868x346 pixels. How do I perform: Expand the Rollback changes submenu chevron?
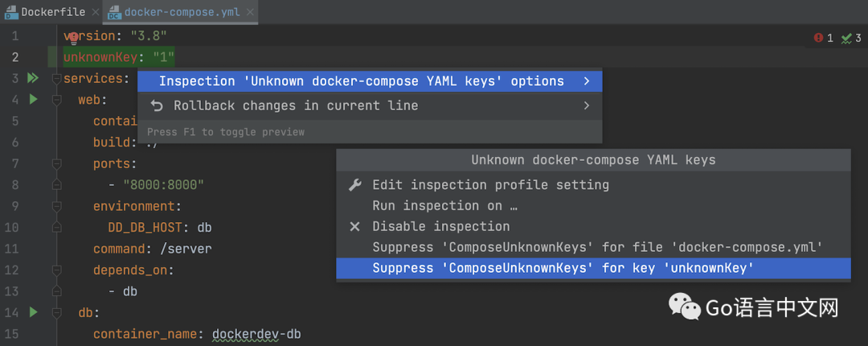click(587, 105)
